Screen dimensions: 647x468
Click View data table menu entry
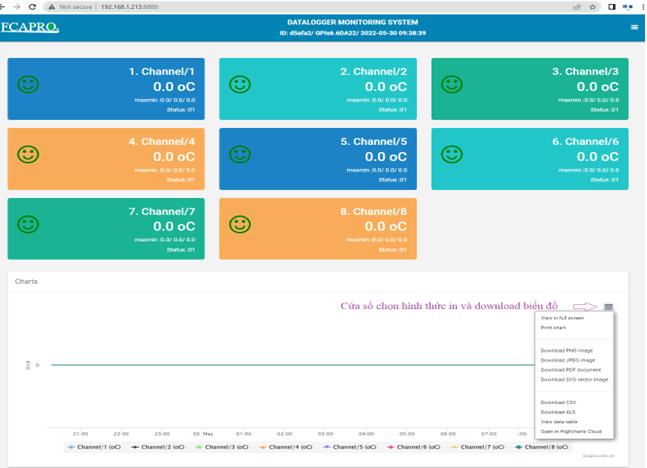[559, 422]
